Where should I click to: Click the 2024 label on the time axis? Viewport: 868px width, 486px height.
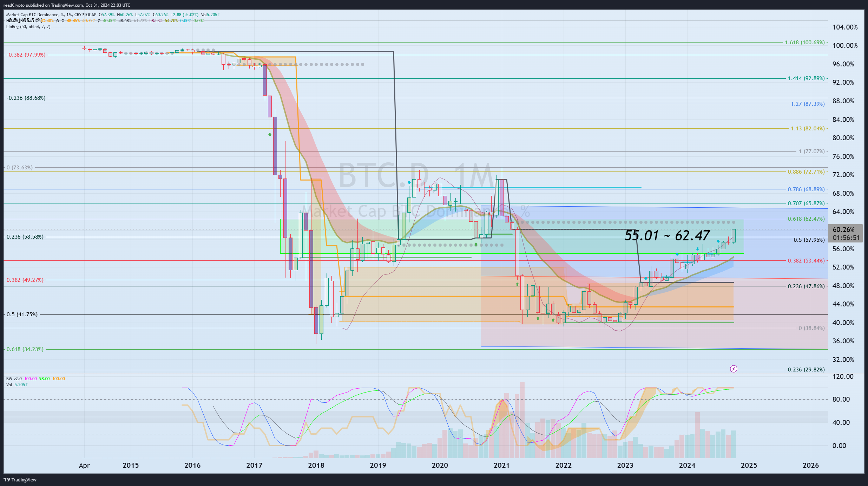tap(687, 466)
